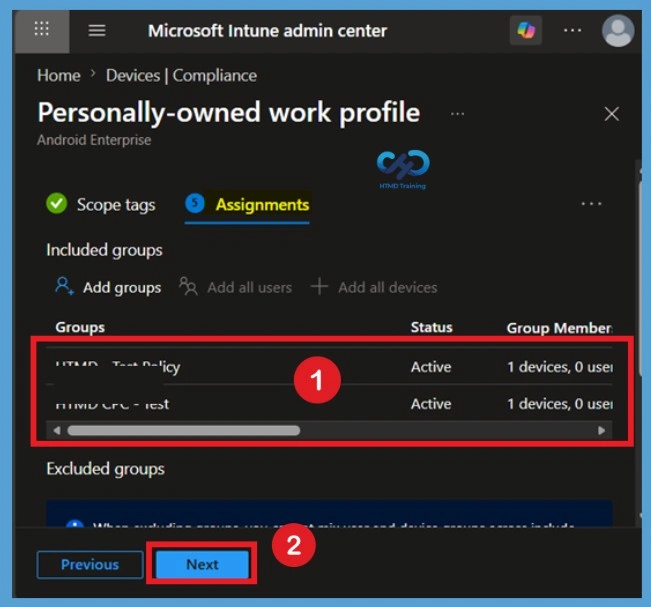Click the Group Members column header
The image size is (651, 607).
point(559,328)
